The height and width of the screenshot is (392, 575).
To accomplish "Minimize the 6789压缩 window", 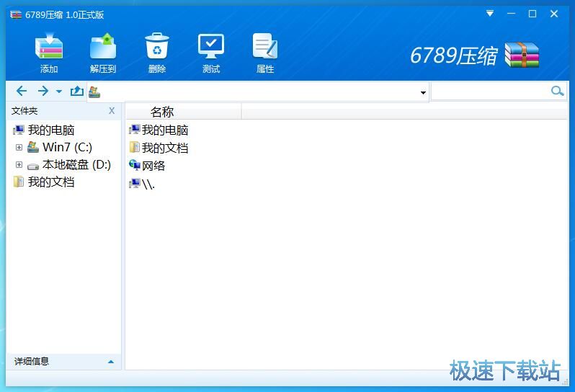I will (511, 14).
